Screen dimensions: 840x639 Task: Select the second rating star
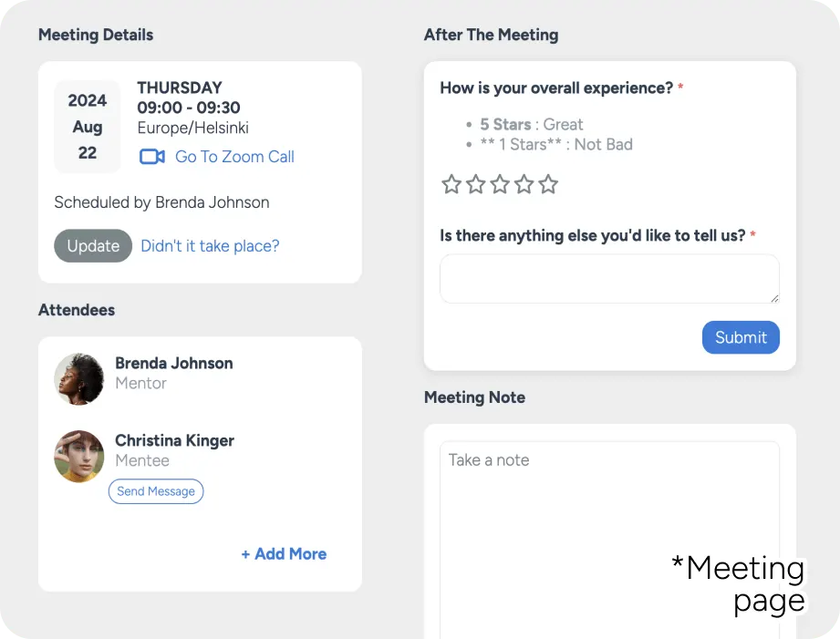476,184
